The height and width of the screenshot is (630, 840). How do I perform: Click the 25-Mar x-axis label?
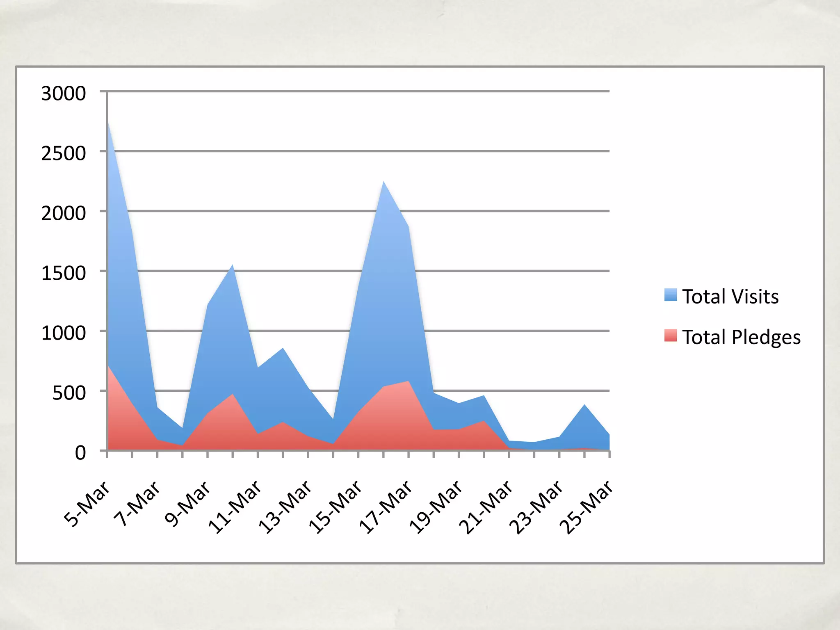(587, 507)
